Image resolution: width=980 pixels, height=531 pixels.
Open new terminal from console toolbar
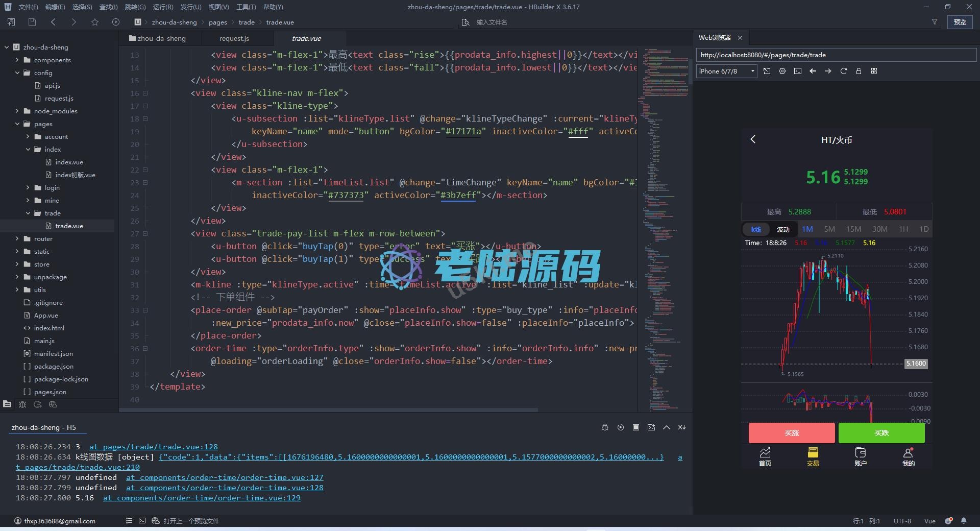pyautogui.click(x=651, y=427)
